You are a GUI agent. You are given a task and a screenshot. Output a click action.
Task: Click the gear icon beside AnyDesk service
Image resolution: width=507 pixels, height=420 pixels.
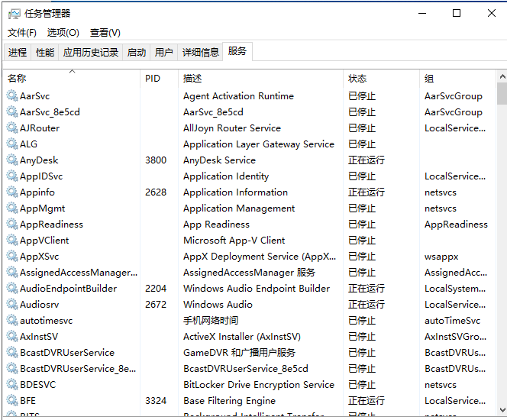tap(12, 160)
